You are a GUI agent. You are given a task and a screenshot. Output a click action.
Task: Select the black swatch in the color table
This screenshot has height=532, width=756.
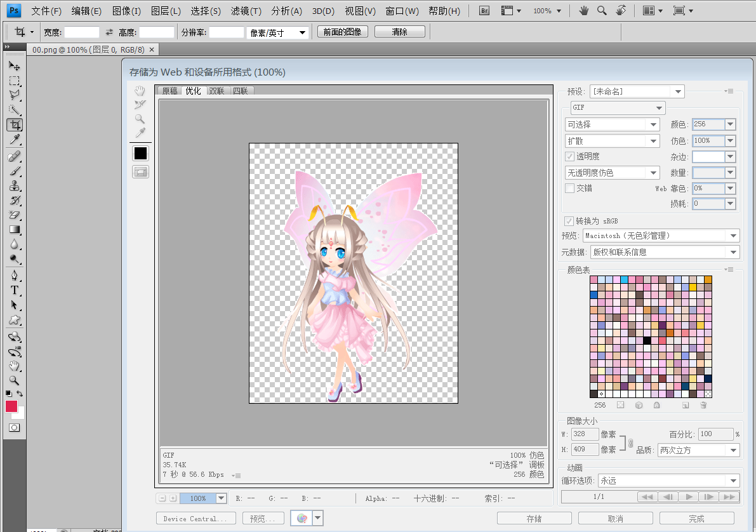click(647, 341)
